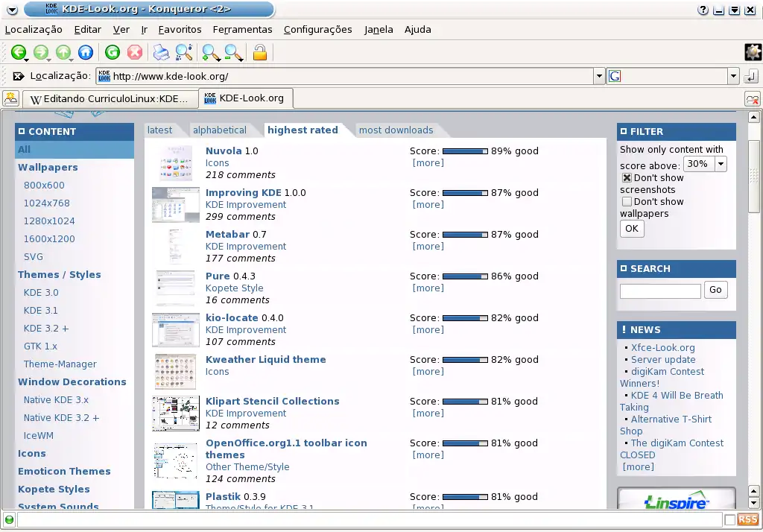Screen dimensions: 763x532
Task: Print the page using the printer icon
Action: coord(161,52)
